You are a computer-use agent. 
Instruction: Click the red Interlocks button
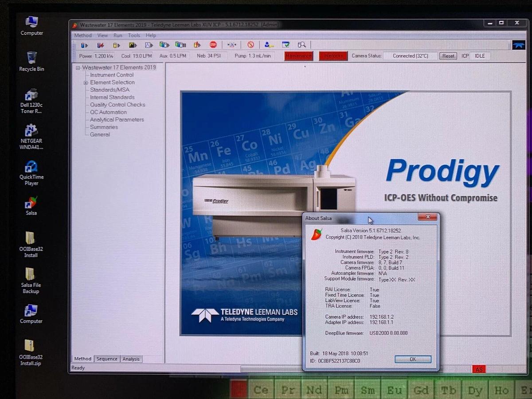(333, 56)
